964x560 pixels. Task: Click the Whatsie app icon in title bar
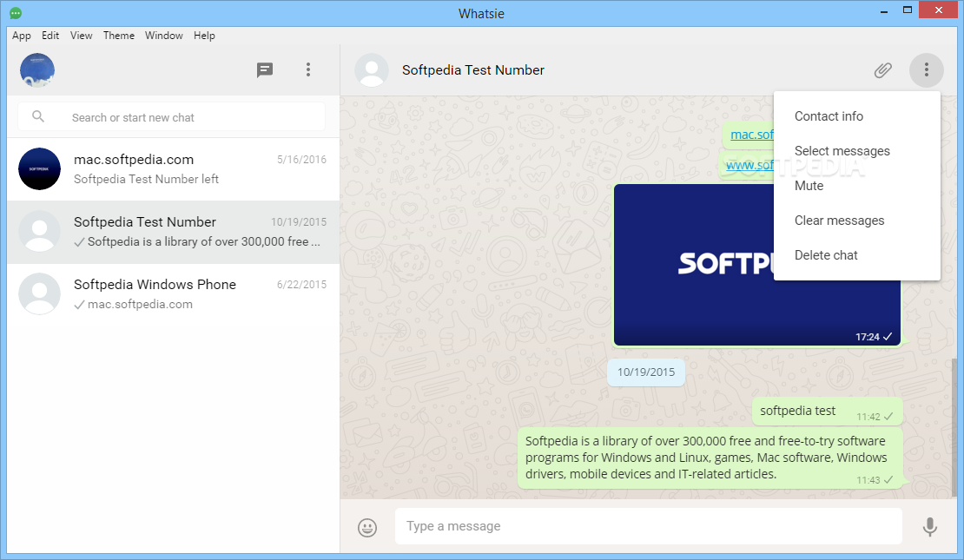(16, 13)
